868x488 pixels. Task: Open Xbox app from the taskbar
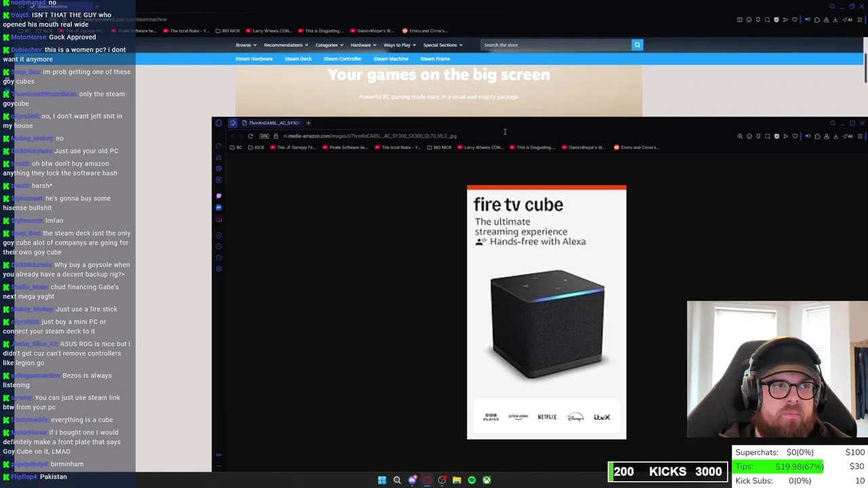[x=487, y=480]
